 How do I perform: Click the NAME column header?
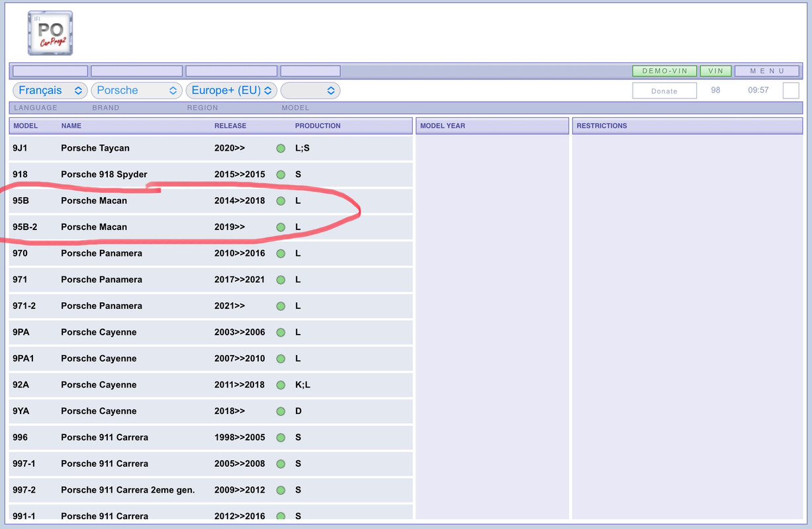tap(71, 126)
